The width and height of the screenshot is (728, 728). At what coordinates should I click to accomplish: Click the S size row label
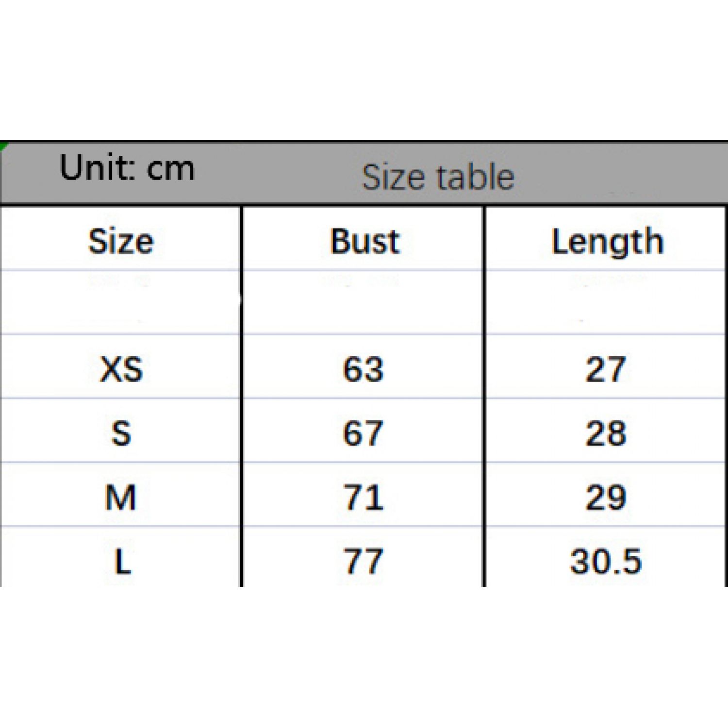pos(121,433)
